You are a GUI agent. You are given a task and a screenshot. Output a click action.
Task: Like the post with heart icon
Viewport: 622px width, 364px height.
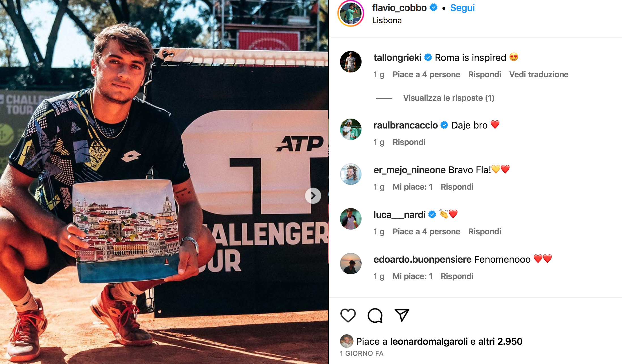pos(348,315)
